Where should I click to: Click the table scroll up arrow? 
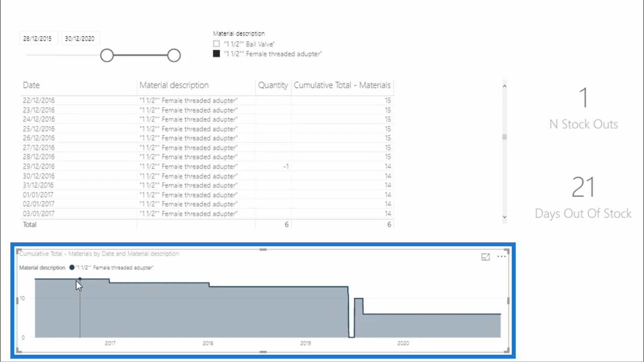pyautogui.click(x=504, y=86)
